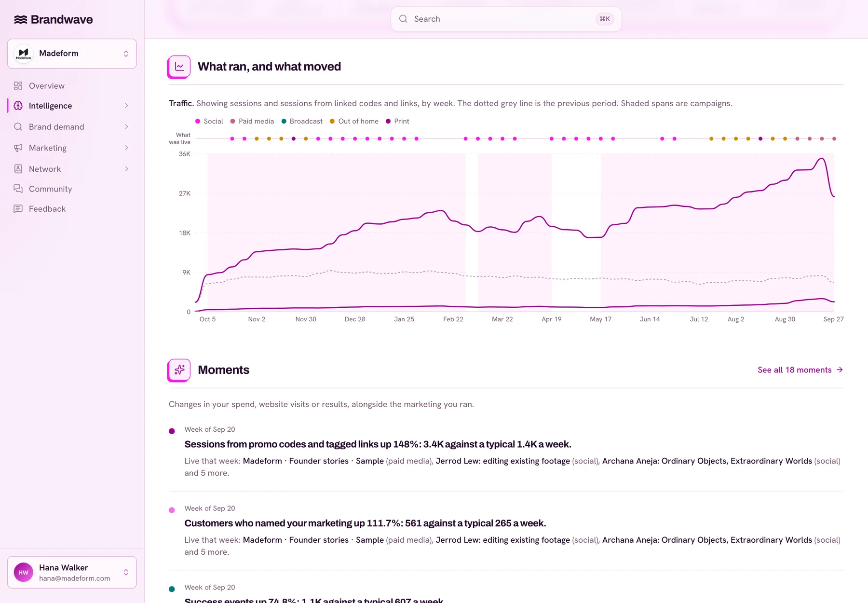Click the arrow icon after 'See all 18 moments'
Viewport: 868px width, 603px height.
tap(840, 370)
